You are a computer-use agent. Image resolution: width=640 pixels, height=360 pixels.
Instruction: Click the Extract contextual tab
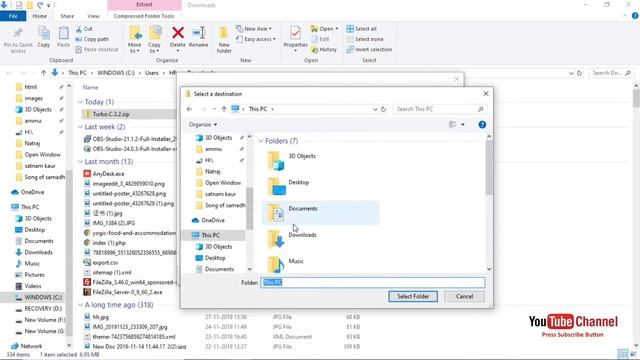(144, 5)
